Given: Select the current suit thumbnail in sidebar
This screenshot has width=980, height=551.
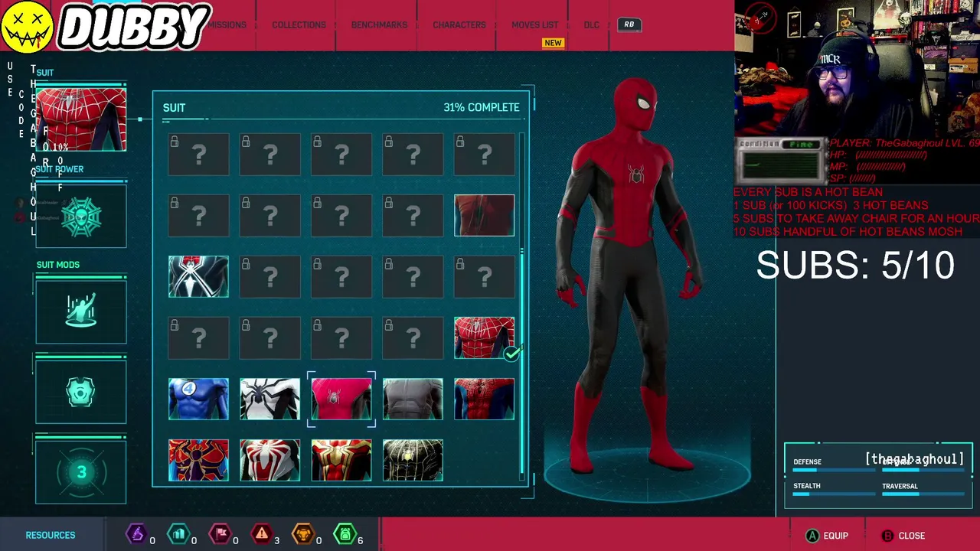Looking at the screenshot, I should (x=81, y=119).
